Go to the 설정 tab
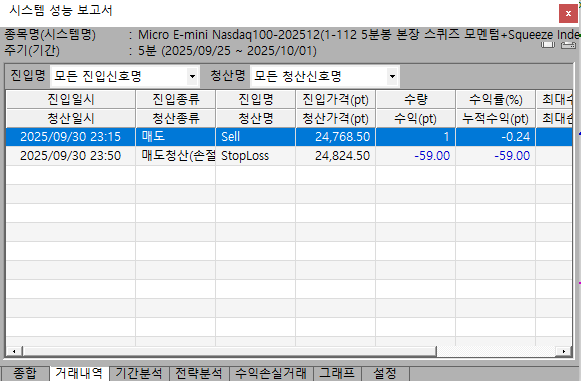 click(385, 373)
